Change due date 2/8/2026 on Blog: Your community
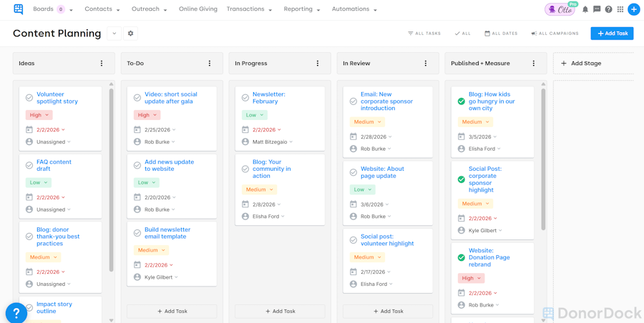This screenshot has width=644, height=323. click(267, 204)
